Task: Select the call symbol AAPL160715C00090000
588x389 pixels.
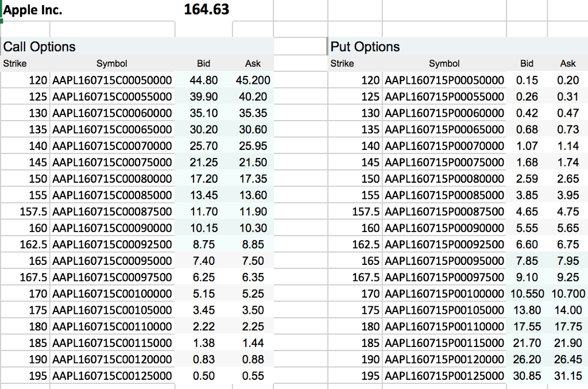Action: pos(112,228)
